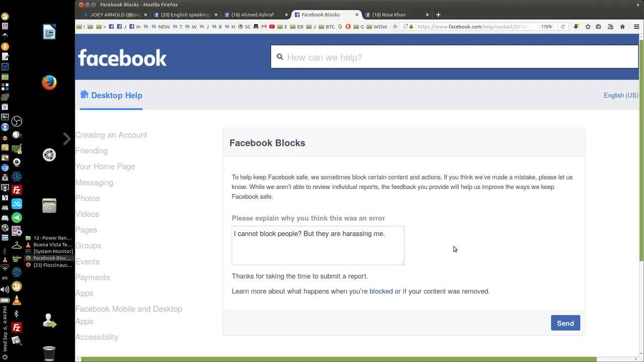Click the Send button
The height and width of the screenshot is (362, 644).
click(x=565, y=323)
